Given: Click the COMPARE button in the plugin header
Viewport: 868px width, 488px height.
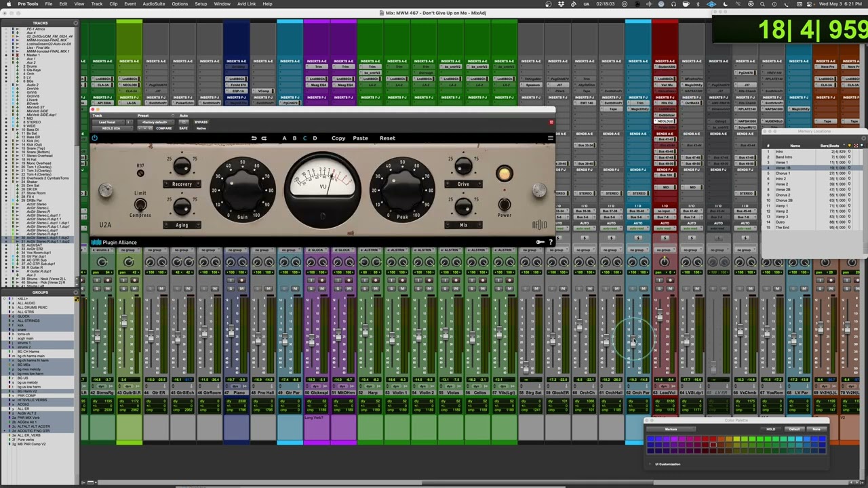Looking at the screenshot, I should pyautogui.click(x=164, y=128).
